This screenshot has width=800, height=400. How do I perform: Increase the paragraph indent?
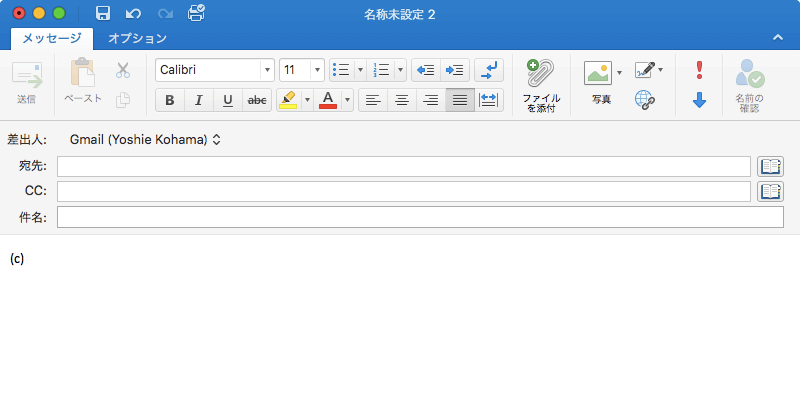(x=455, y=70)
